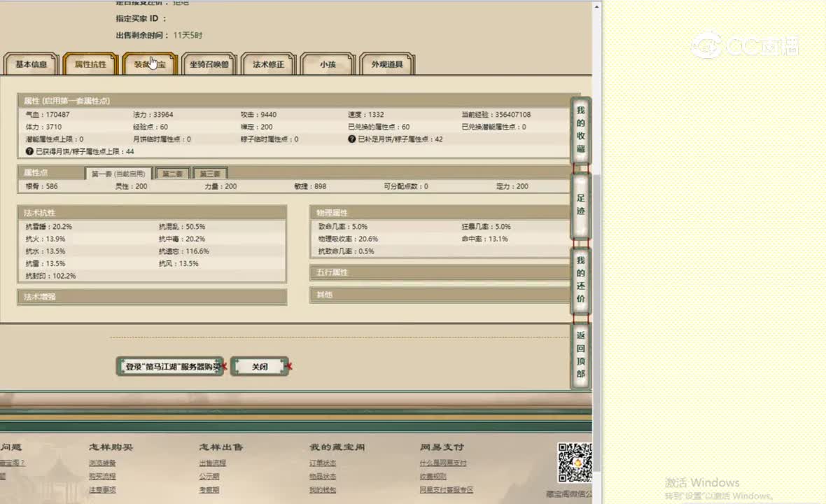Click the 藏宝阁 WeChat QR code
The height and width of the screenshot is (504, 826).
[x=575, y=463]
